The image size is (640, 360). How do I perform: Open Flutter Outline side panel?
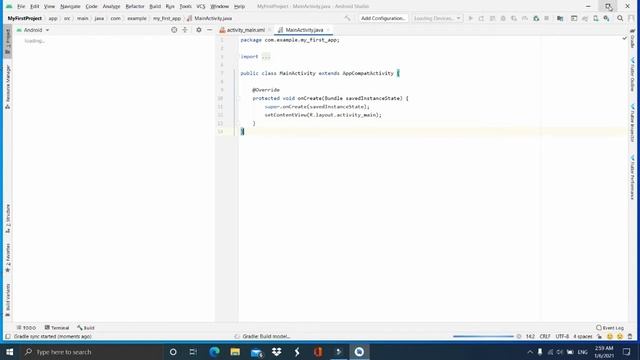pyautogui.click(x=633, y=75)
